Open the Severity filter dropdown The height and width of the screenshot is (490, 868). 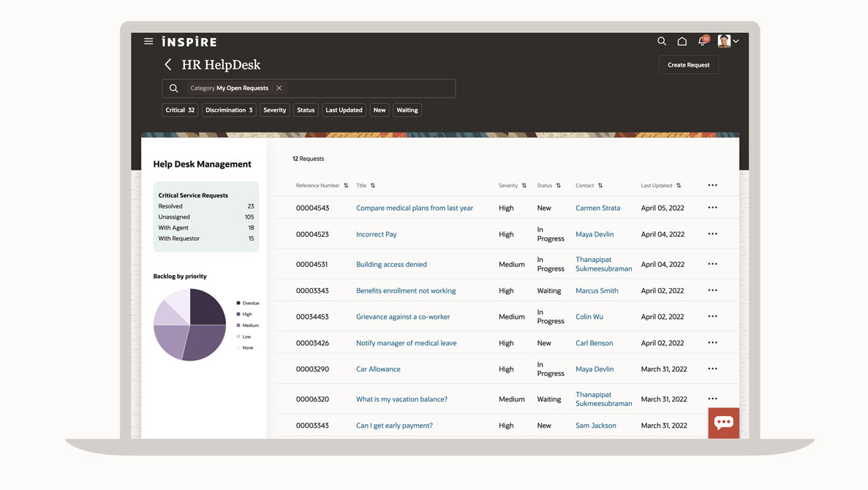[x=275, y=110]
